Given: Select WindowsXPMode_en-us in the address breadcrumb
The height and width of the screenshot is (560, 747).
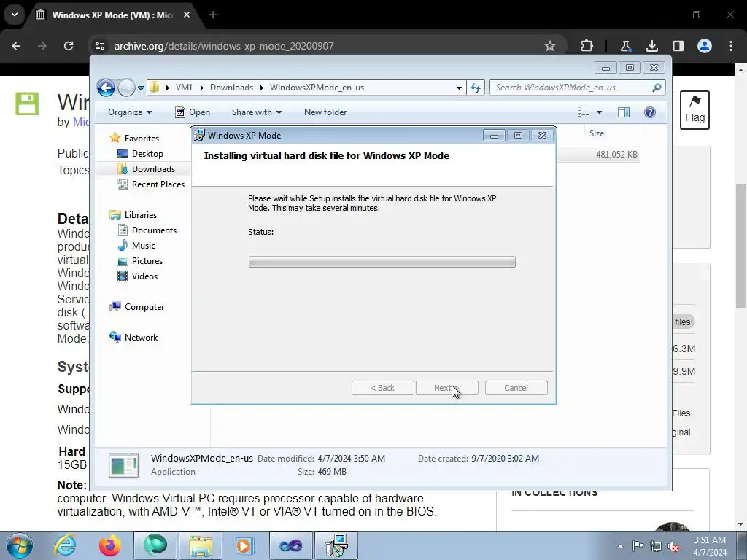Looking at the screenshot, I should pos(317,87).
